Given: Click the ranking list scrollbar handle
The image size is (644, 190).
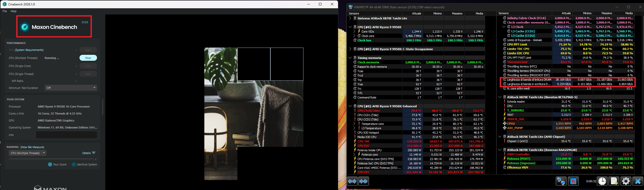Looking at the screenshot, I should point(96,159).
